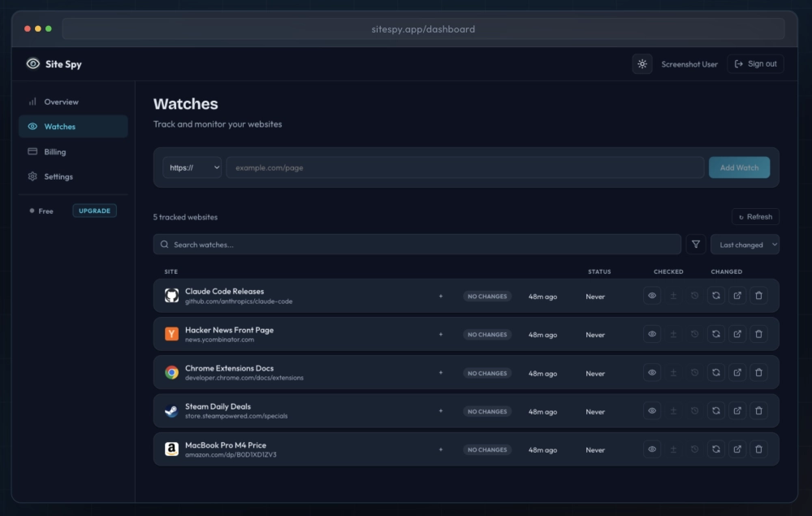Image resolution: width=812 pixels, height=516 pixels.
Task: Delete the MacBook Pro M4 Price watch
Action: point(758,449)
